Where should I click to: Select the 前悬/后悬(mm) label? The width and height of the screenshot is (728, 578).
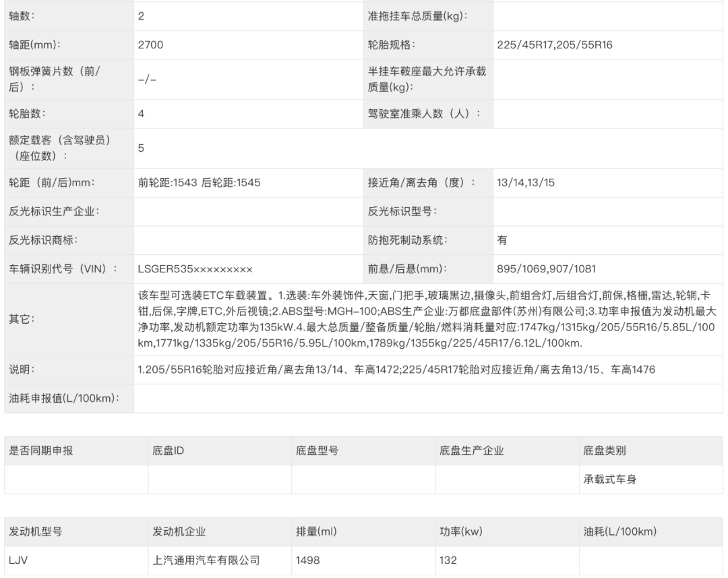408,269
